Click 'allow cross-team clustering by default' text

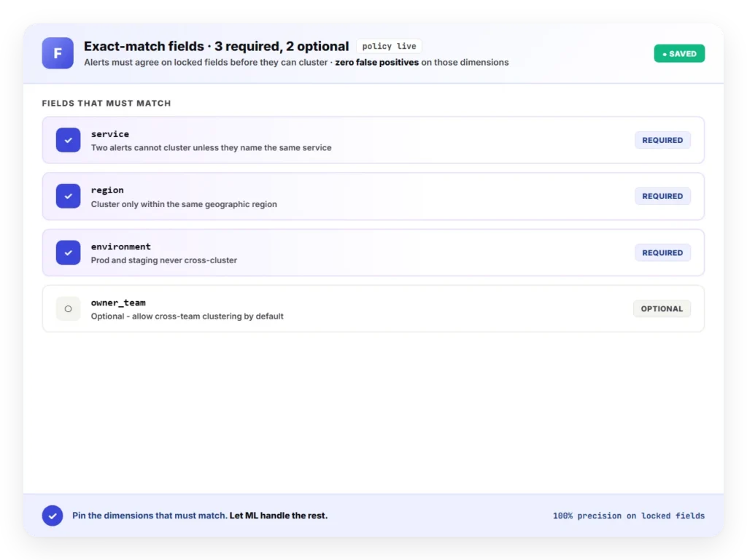click(x=208, y=316)
